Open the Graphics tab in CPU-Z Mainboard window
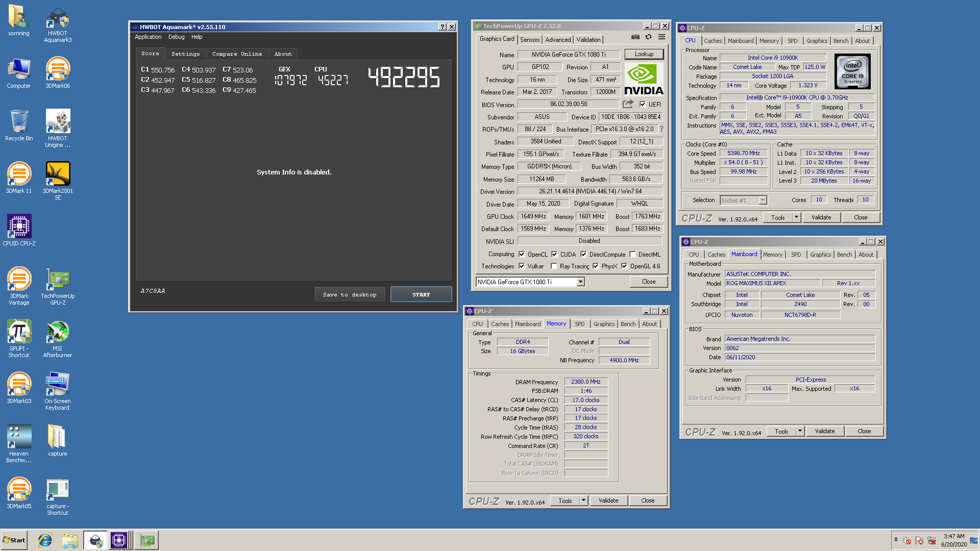 tap(820, 255)
